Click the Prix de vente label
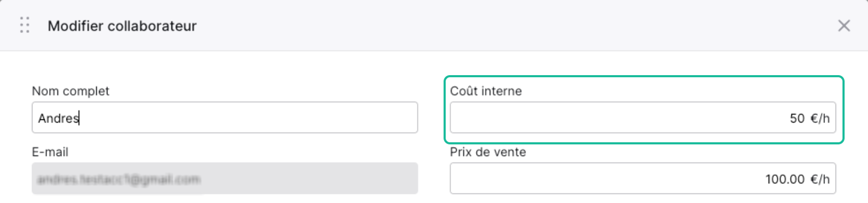The width and height of the screenshot is (868, 203). pos(488,152)
